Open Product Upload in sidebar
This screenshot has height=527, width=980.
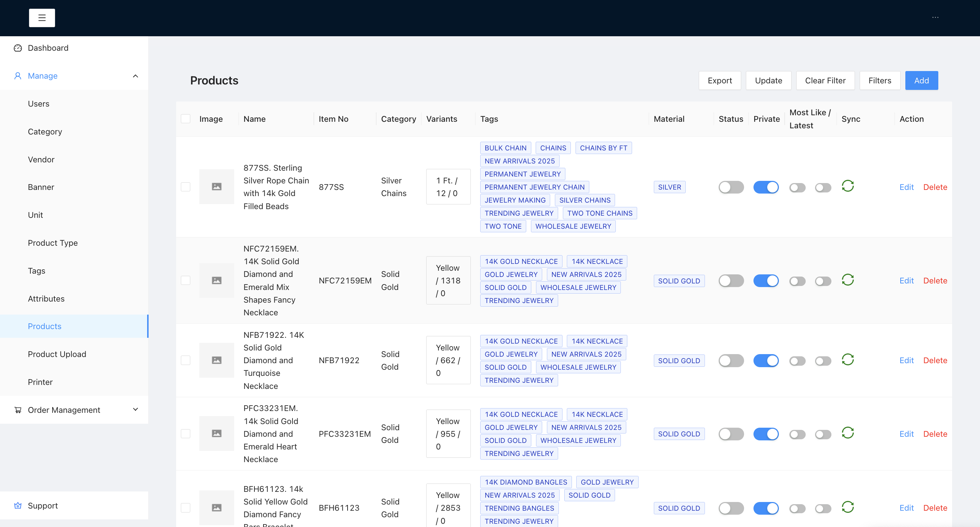coord(57,354)
